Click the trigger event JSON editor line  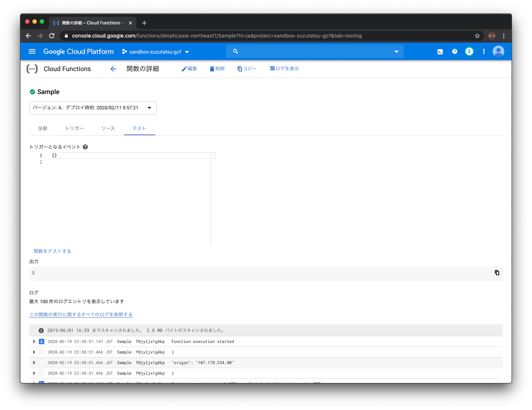point(133,156)
